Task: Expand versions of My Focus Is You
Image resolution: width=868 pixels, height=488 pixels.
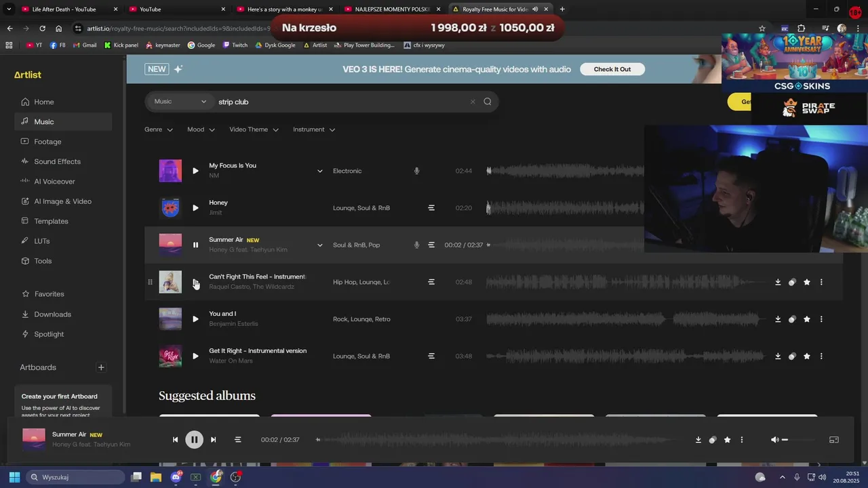Action: (320, 171)
